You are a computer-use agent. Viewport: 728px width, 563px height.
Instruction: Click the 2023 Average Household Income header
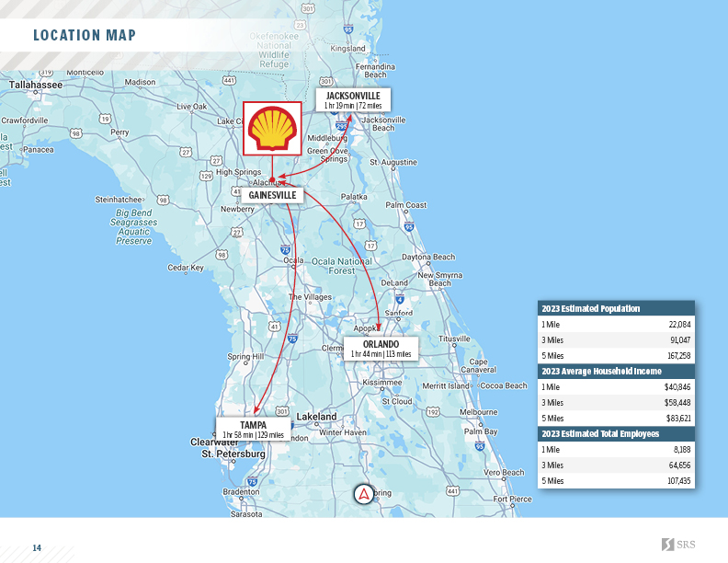[x=616, y=371]
